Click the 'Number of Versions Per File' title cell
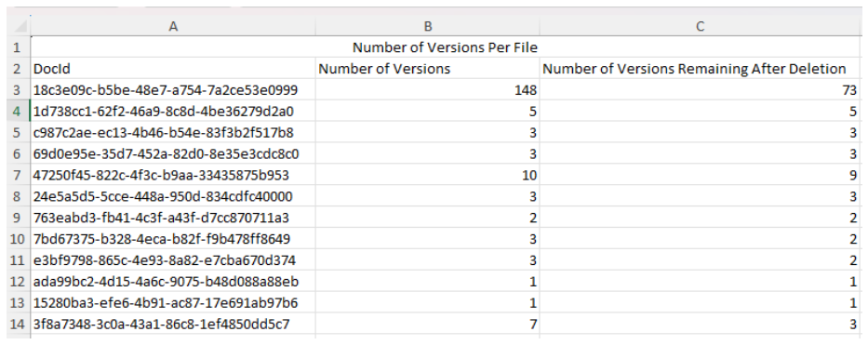The width and height of the screenshot is (868, 345). click(445, 47)
